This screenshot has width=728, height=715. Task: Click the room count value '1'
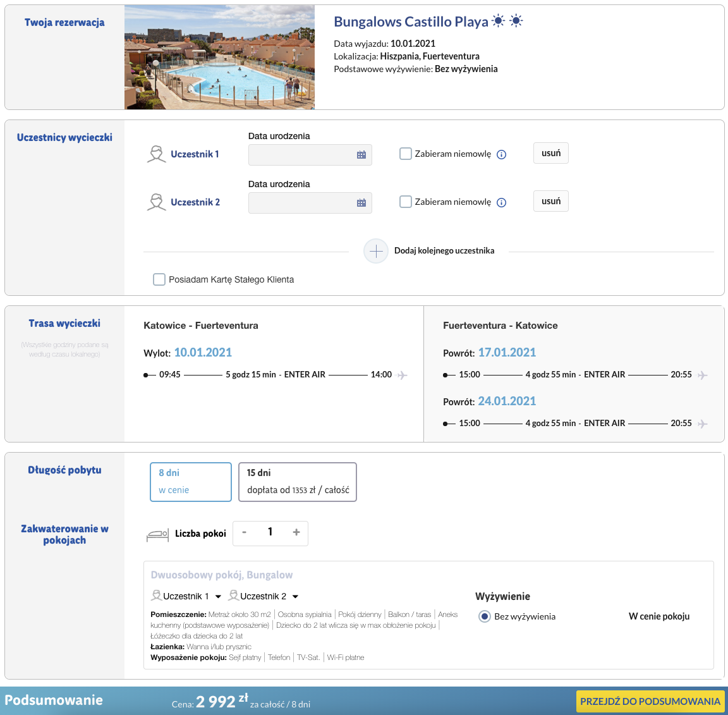[x=270, y=532]
